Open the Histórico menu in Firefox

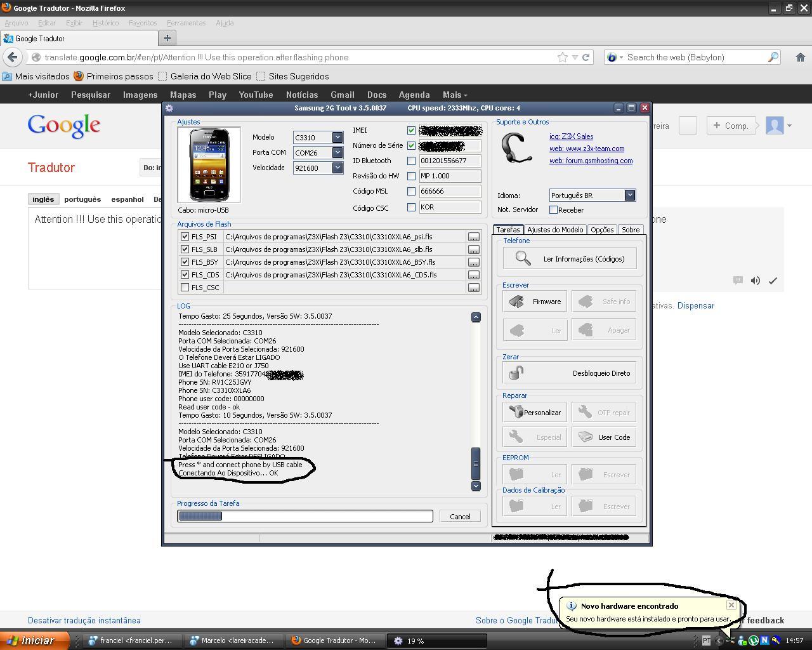coord(105,23)
